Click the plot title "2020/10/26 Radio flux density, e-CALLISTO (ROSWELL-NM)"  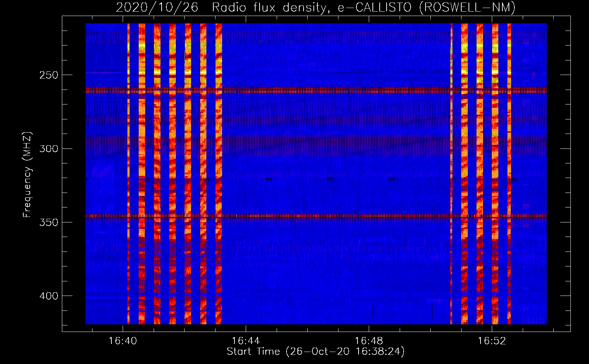point(316,7)
